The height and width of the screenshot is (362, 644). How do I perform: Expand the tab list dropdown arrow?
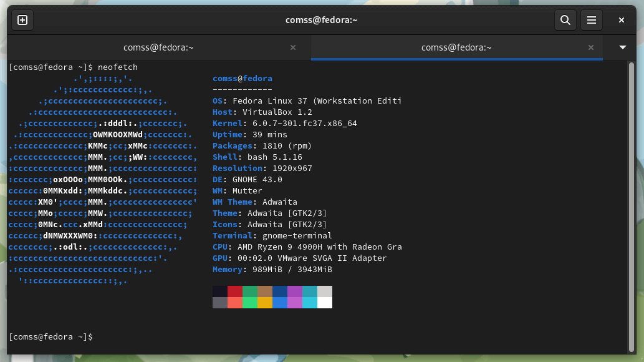(x=623, y=47)
